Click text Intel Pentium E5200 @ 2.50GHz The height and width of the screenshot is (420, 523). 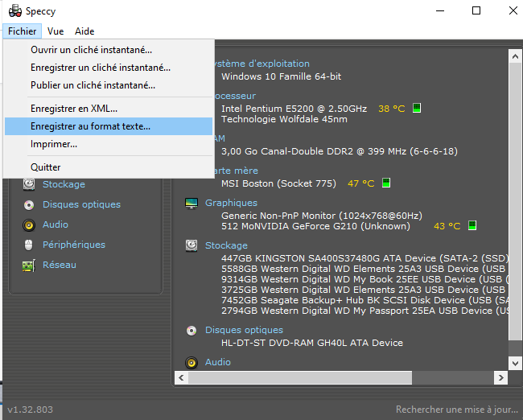tap(294, 109)
